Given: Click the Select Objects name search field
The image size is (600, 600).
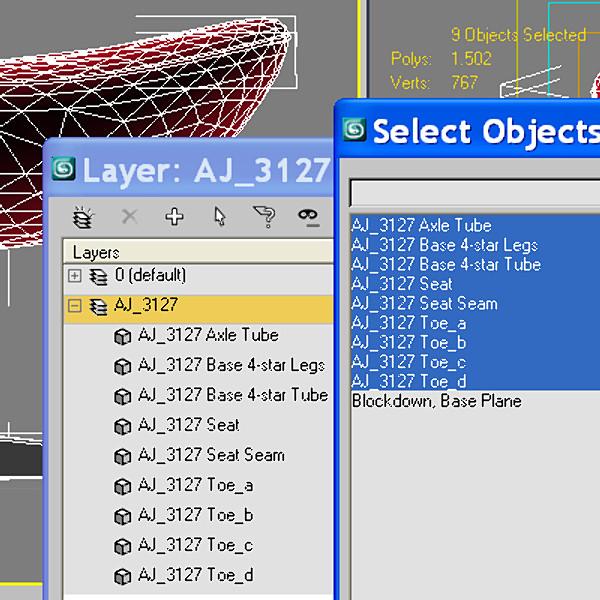Looking at the screenshot, I should 475,193.
